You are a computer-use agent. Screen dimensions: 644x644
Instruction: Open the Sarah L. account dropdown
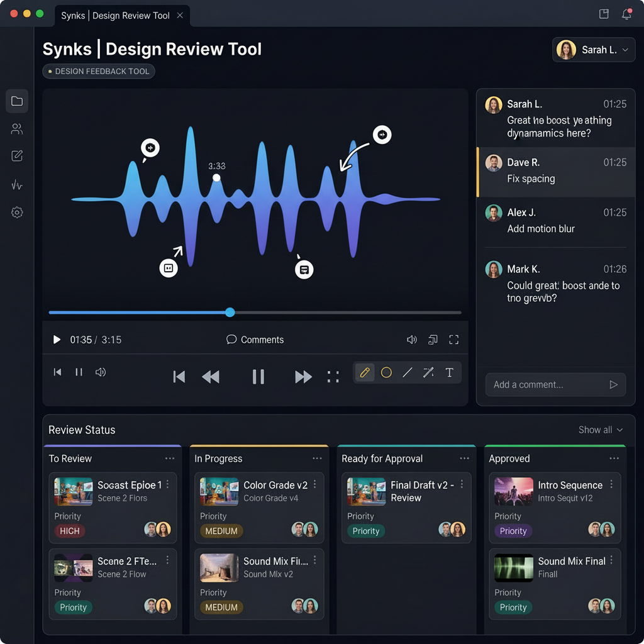[x=594, y=50]
